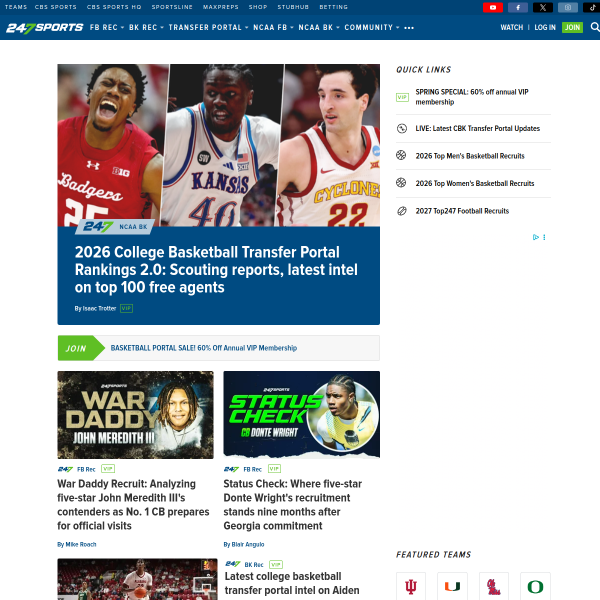
Task: Open 2026 Top Men's Basketball Recruits link
Action: pyautogui.click(x=470, y=156)
